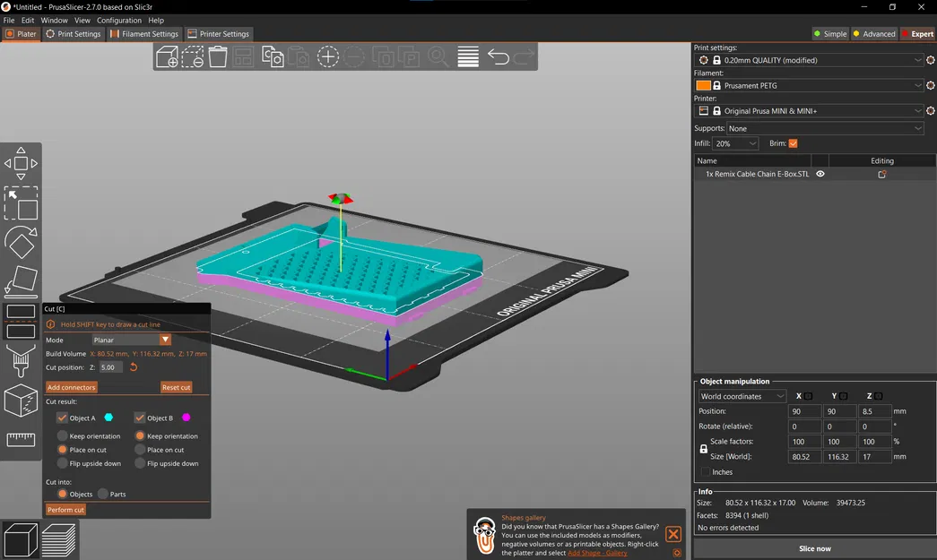Select 'Flip upside down' for Object A
Image resolution: width=937 pixels, height=560 pixels.
62,463
